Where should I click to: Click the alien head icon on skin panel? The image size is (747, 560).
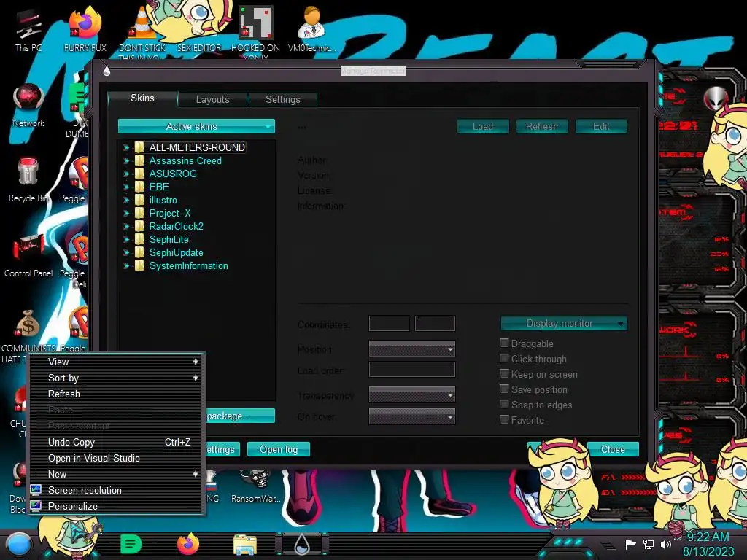tap(716, 98)
